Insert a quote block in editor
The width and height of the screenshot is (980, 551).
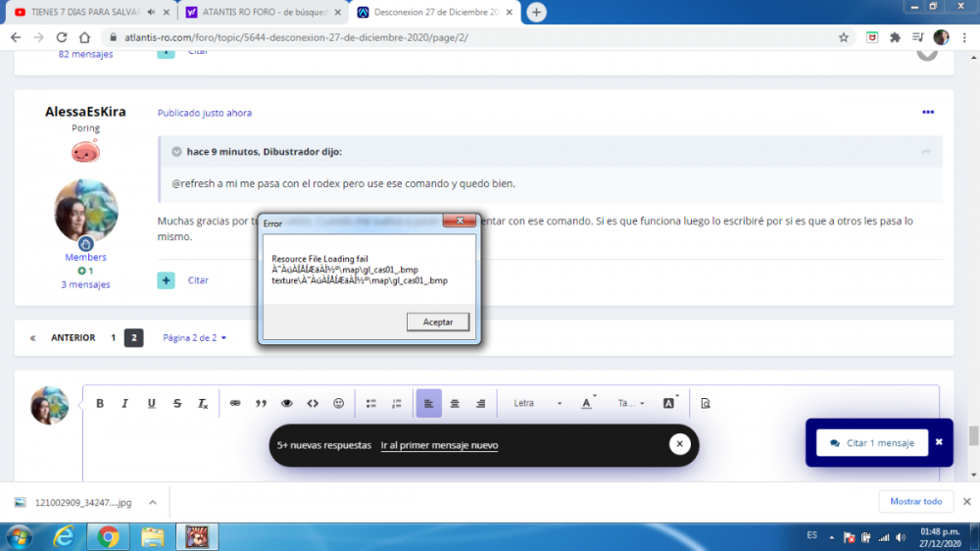coord(261,403)
